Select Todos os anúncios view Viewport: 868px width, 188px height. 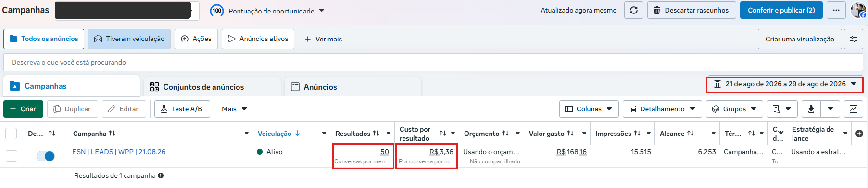point(44,39)
